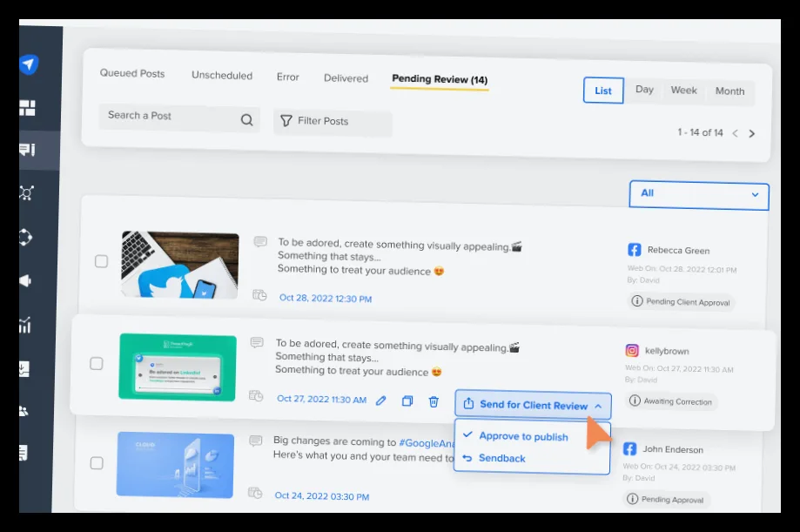This screenshot has height=532, width=800.
Task: Open the Twitter laptop post thumbnail
Action: (x=179, y=265)
